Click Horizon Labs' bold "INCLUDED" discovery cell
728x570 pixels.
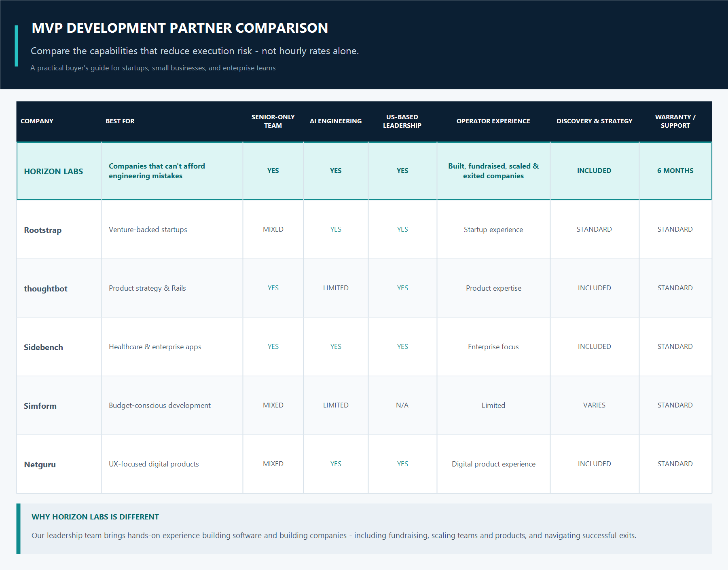pyautogui.click(x=594, y=171)
